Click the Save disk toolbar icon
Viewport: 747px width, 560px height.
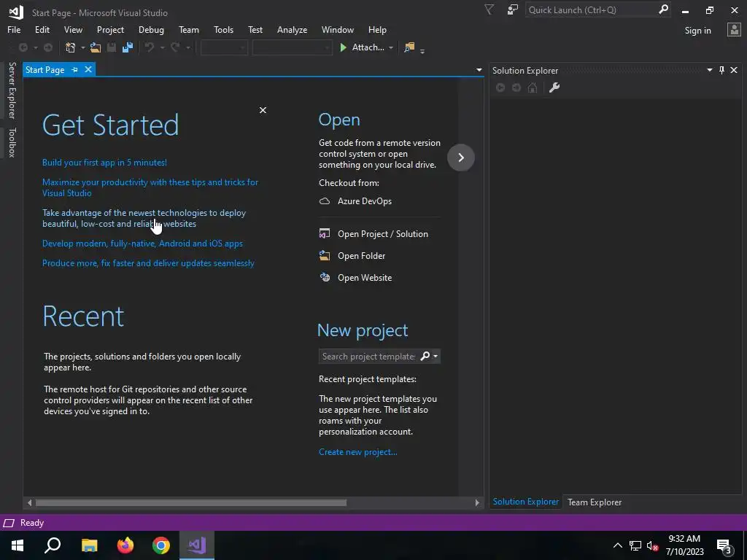[112, 47]
